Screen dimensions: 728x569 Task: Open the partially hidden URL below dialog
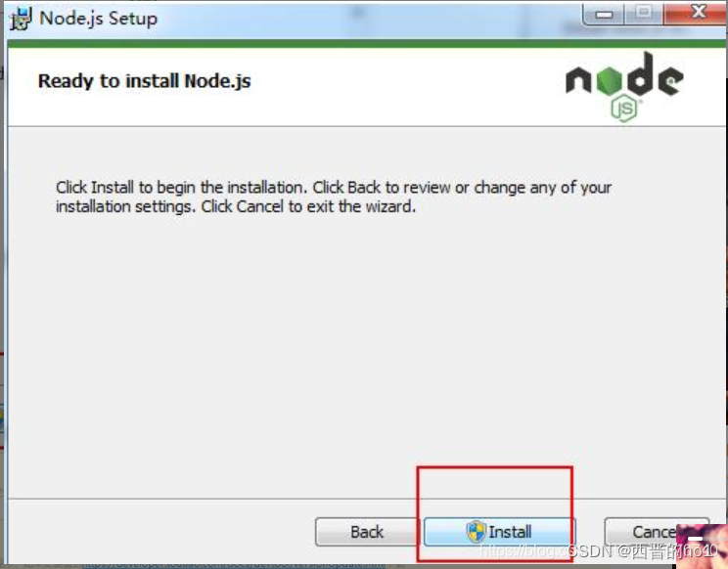[234, 565]
